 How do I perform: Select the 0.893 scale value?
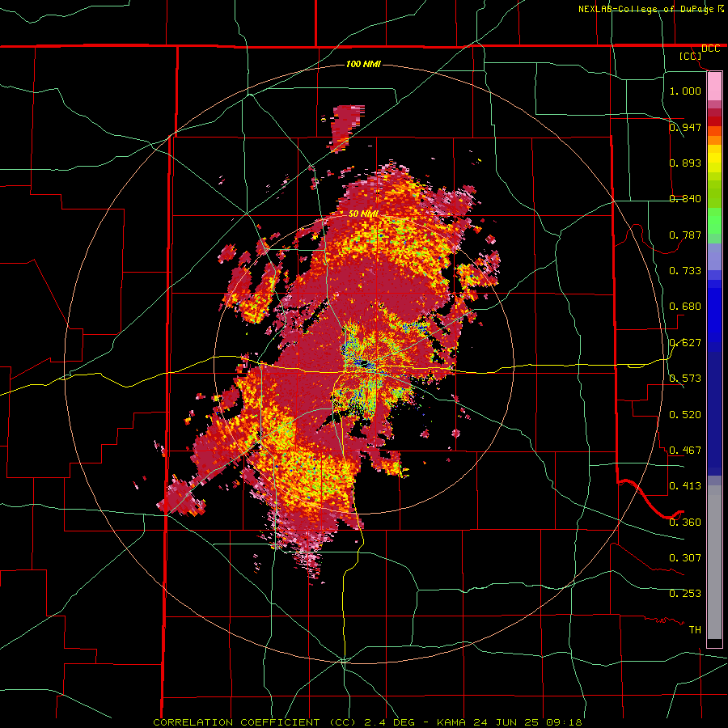685,163
